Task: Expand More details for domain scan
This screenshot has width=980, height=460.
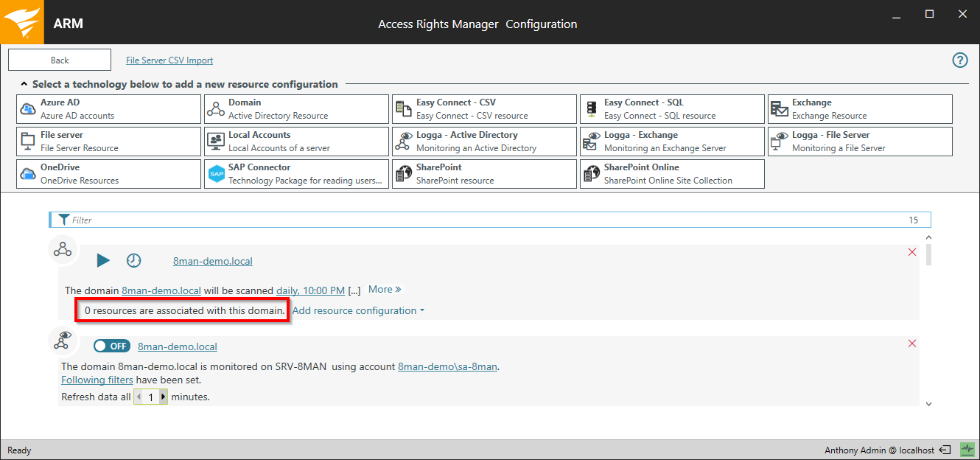Action: (385, 290)
